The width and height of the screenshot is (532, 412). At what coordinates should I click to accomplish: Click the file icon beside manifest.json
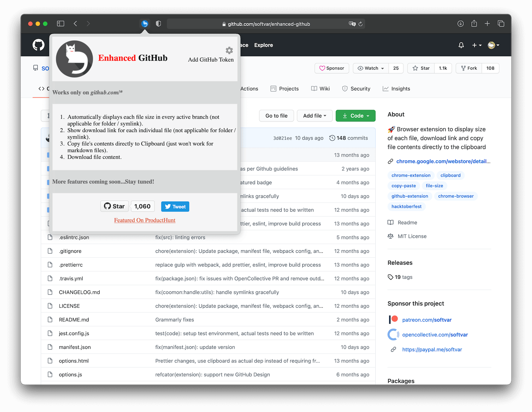[50, 347]
